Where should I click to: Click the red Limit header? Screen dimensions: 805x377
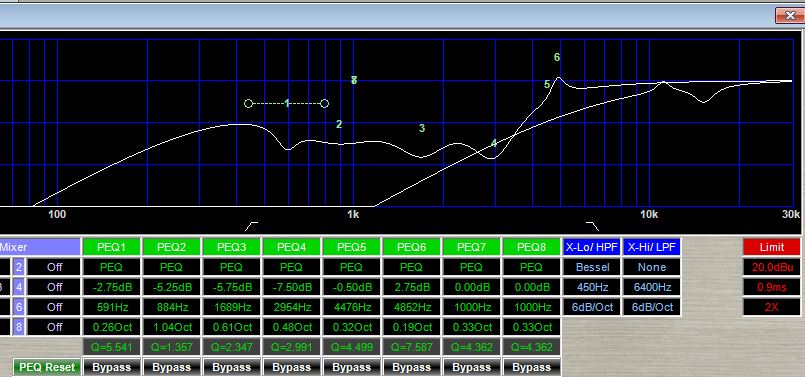772,247
